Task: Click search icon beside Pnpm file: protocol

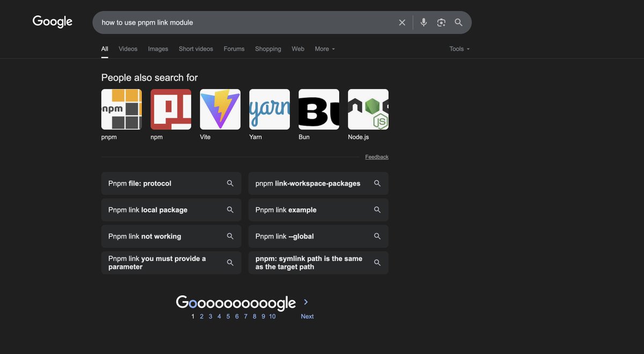Action: (x=230, y=183)
